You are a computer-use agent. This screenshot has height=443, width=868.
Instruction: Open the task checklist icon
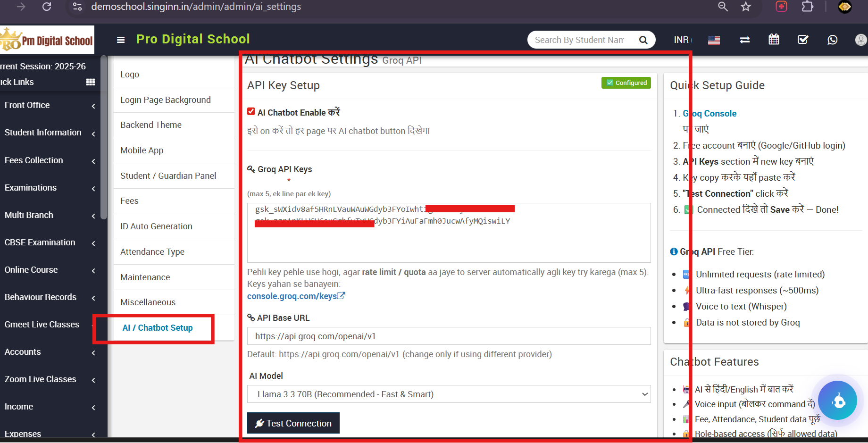[x=803, y=40]
